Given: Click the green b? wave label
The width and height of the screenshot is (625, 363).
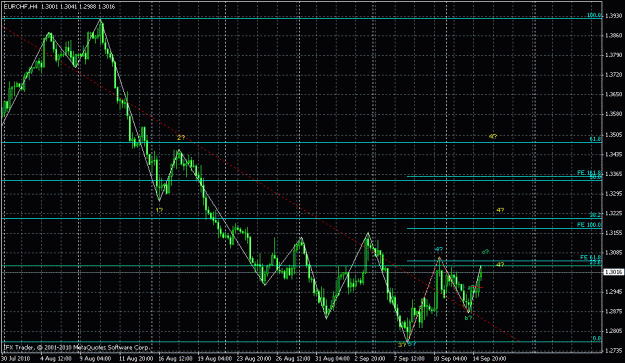Looking at the screenshot, I should pyautogui.click(x=468, y=318).
